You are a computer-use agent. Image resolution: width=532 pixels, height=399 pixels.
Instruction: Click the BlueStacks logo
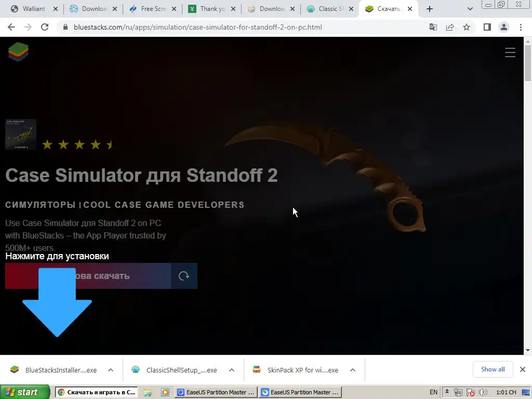click(18, 52)
